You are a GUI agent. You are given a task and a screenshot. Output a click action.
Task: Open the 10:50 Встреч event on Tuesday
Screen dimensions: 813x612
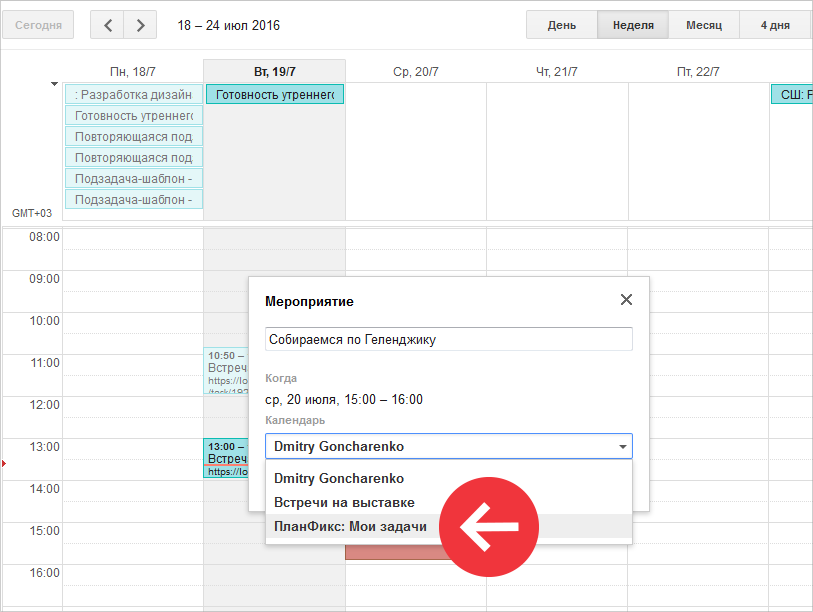pyautogui.click(x=226, y=371)
